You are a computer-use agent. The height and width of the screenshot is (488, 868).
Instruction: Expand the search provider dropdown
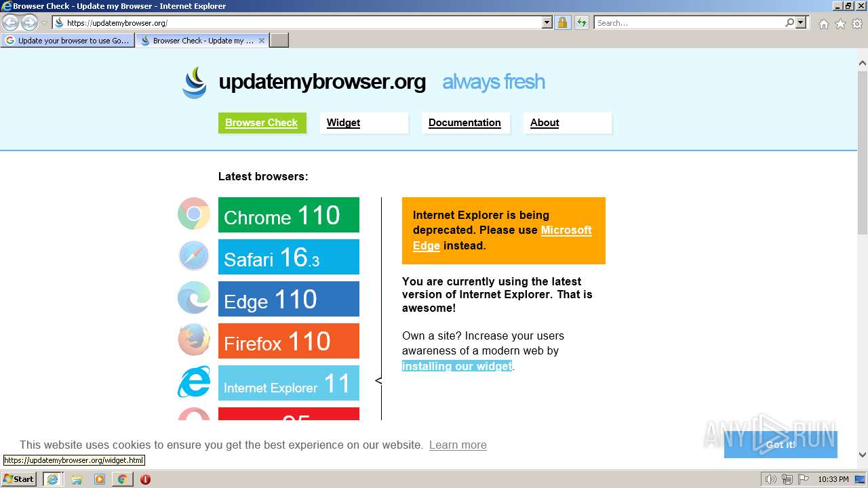point(801,22)
